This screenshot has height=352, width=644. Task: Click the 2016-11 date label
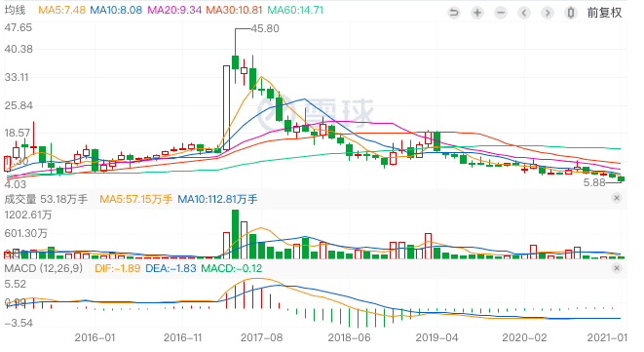pos(183,338)
